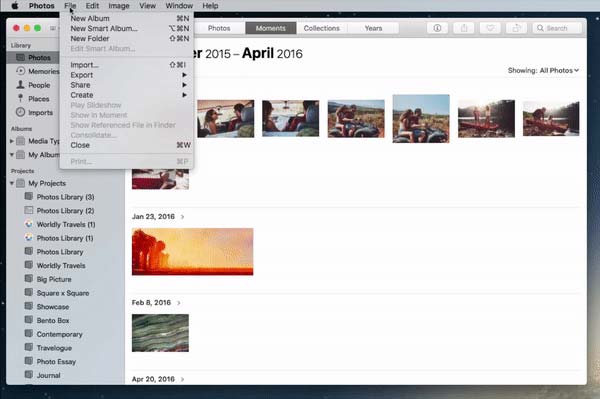
Task: Open the Create submenu
Action: pos(127,95)
